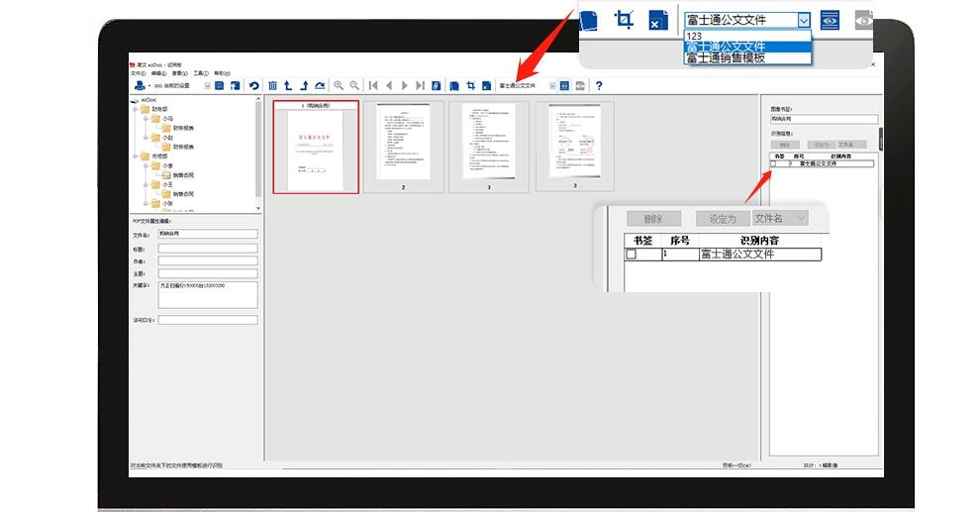Viewport: 980px width, 512px height.
Task: Click folder tree scrollbar up arrow
Action: (258, 99)
